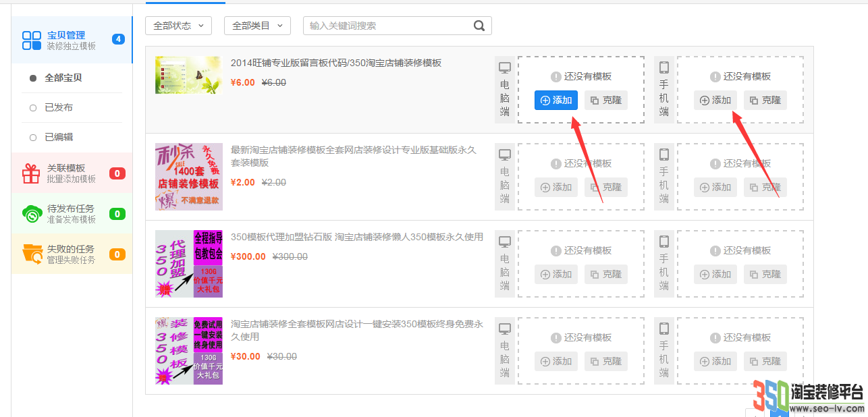Add mobile template for 350模板代理加盟钻石版 item
The image size is (868, 417).
715,274
